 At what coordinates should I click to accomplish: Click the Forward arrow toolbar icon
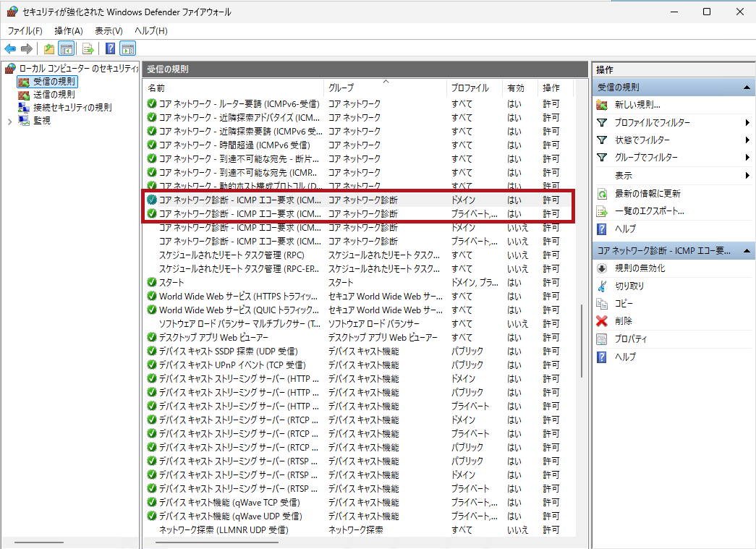(x=27, y=48)
